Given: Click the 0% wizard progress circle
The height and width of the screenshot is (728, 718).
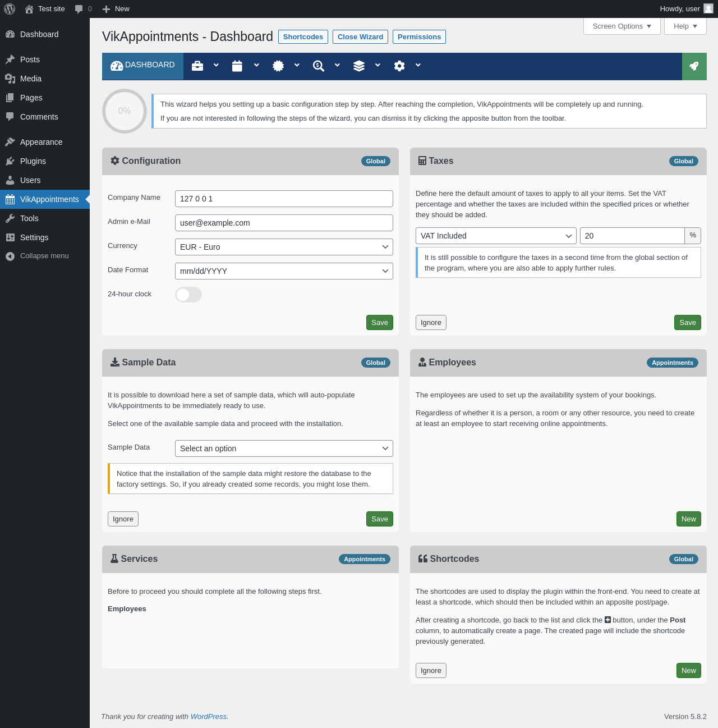Looking at the screenshot, I should (125, 111).
